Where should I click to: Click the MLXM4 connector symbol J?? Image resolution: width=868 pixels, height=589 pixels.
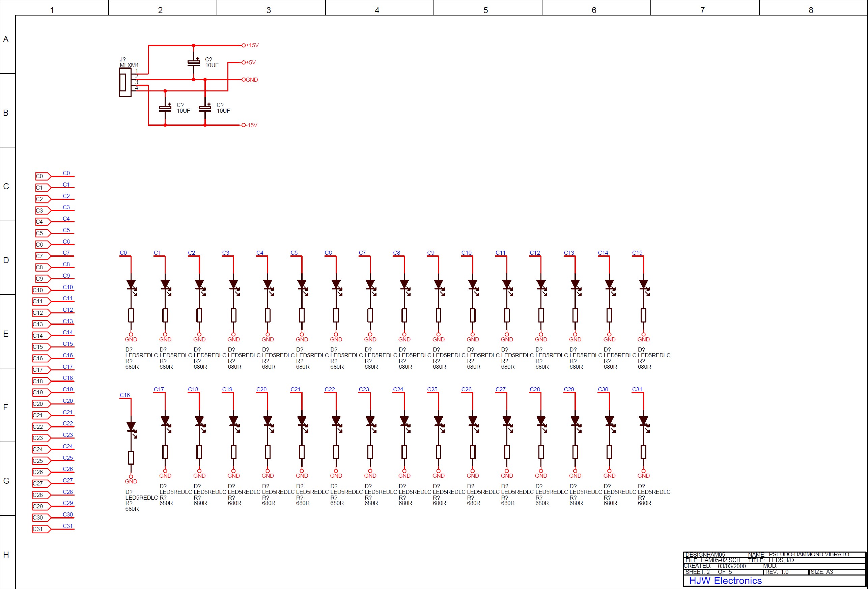point(125,83)
